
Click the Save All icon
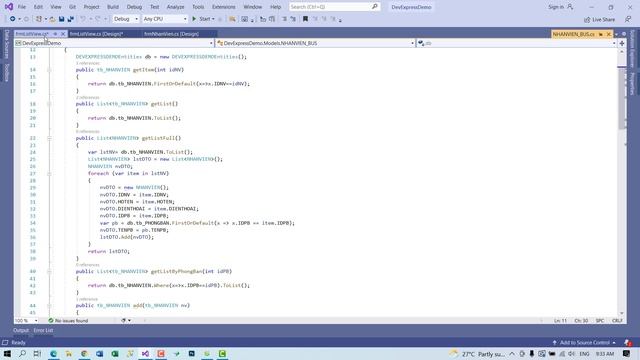pos(70,19)
